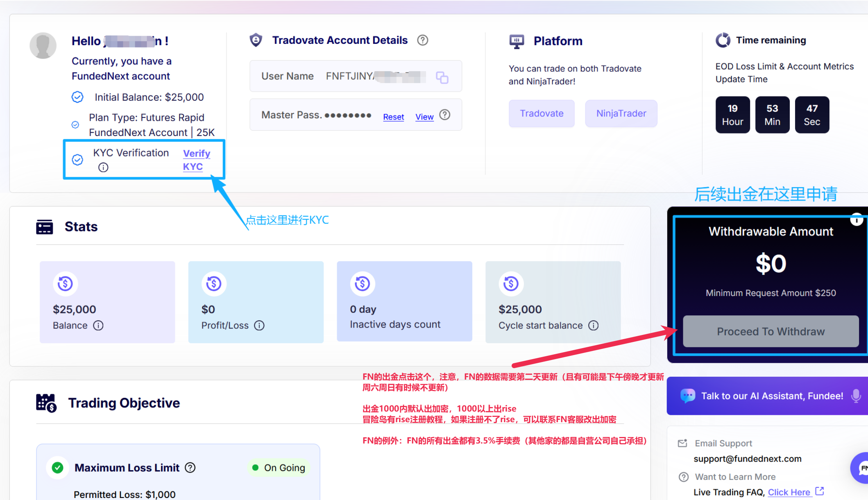This screenshot has width=868, height=500.
Task: Copy the Tradovate user name
Action: [442, 77]
